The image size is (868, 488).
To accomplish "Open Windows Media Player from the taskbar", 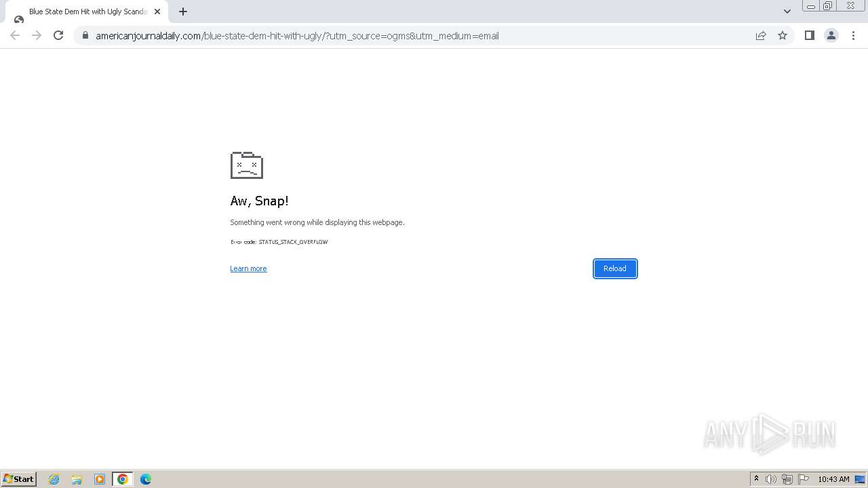I will [100, 479].
